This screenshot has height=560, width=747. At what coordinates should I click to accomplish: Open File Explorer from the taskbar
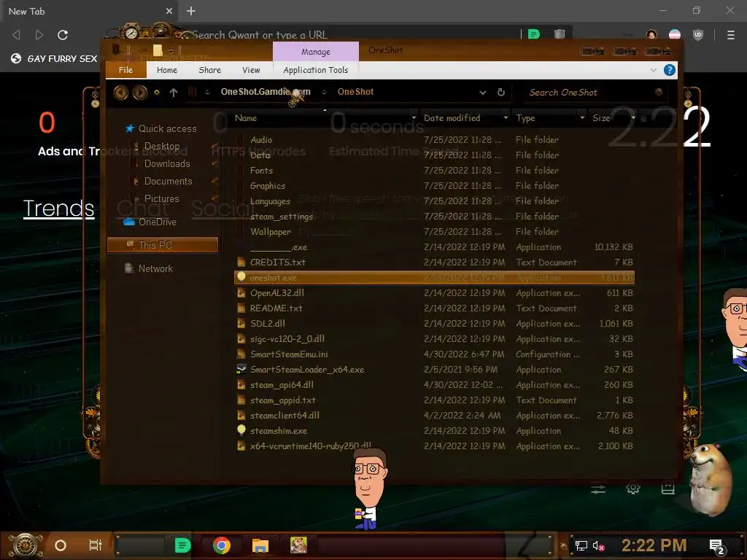click(260, 545)
